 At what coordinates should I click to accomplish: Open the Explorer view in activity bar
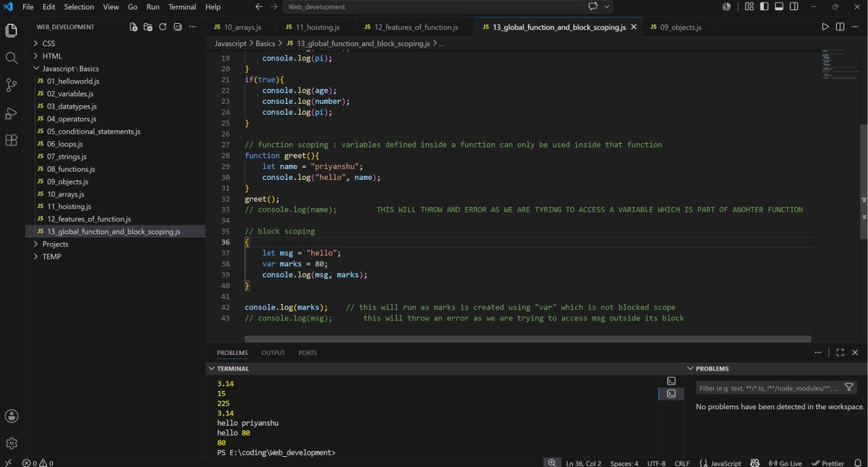(11, 30)
